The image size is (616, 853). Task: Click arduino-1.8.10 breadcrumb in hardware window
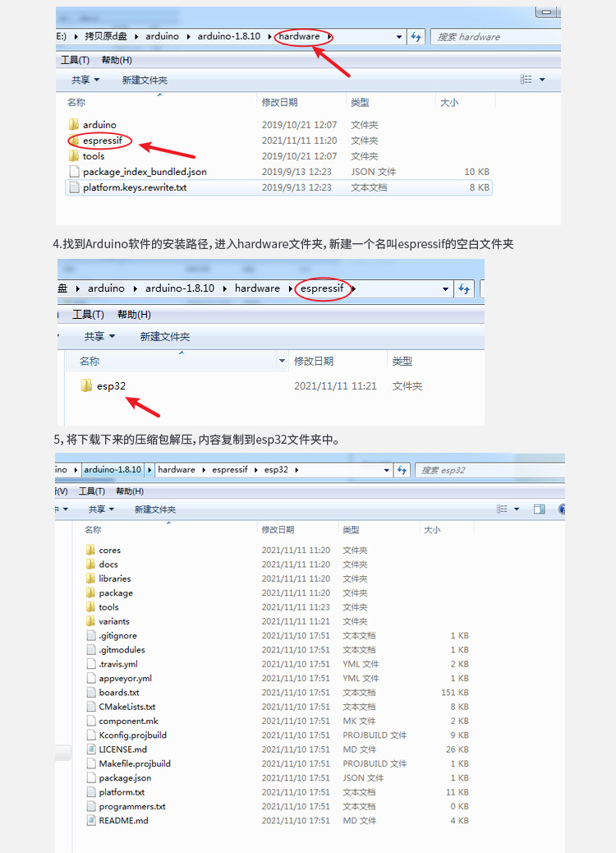(x=229, y=36)
